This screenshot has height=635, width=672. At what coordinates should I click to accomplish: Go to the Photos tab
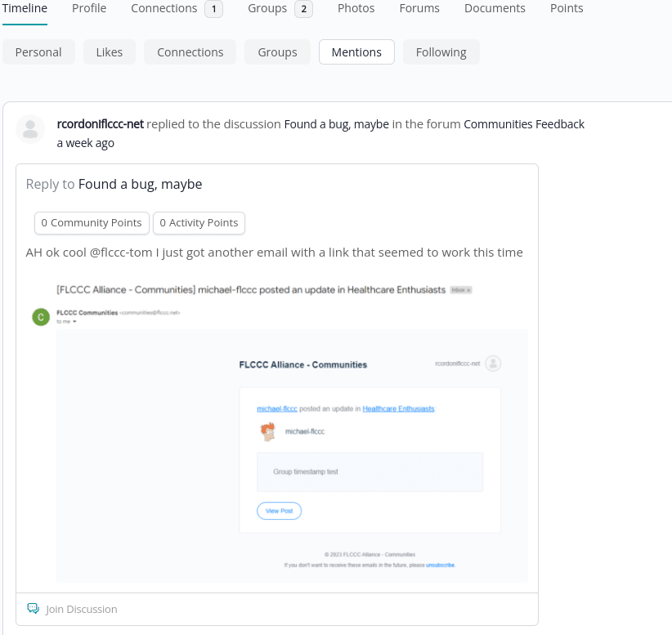coord(356,8)
